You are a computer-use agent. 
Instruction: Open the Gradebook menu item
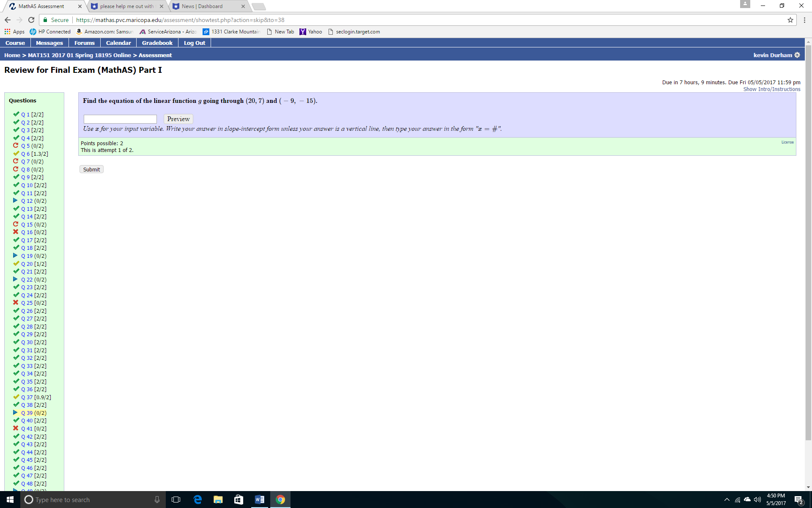tap(157, 43)
